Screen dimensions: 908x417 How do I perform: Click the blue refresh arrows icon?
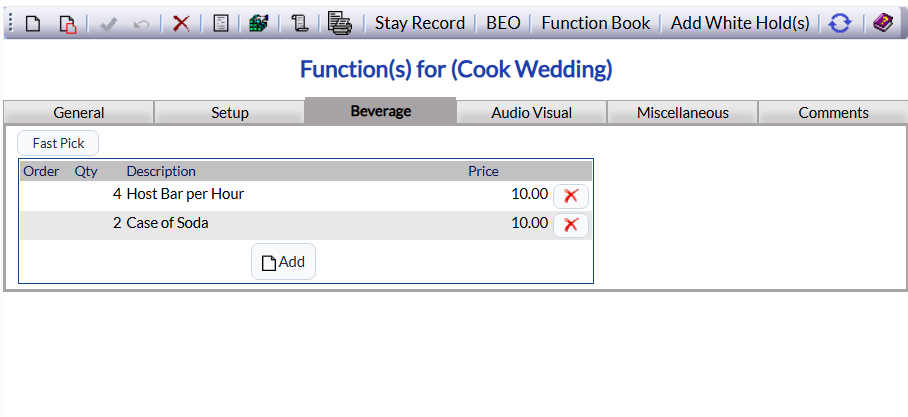840,24
